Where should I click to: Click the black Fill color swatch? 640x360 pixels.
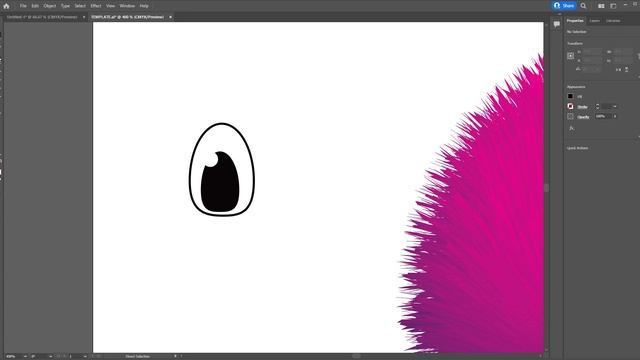tap(570, 96)
